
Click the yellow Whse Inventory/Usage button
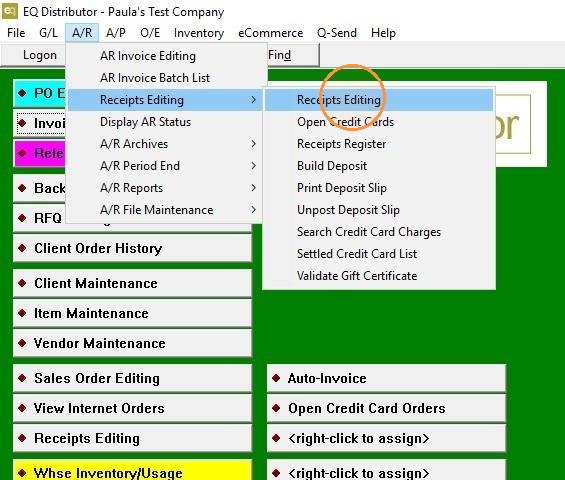click(132, 470)
